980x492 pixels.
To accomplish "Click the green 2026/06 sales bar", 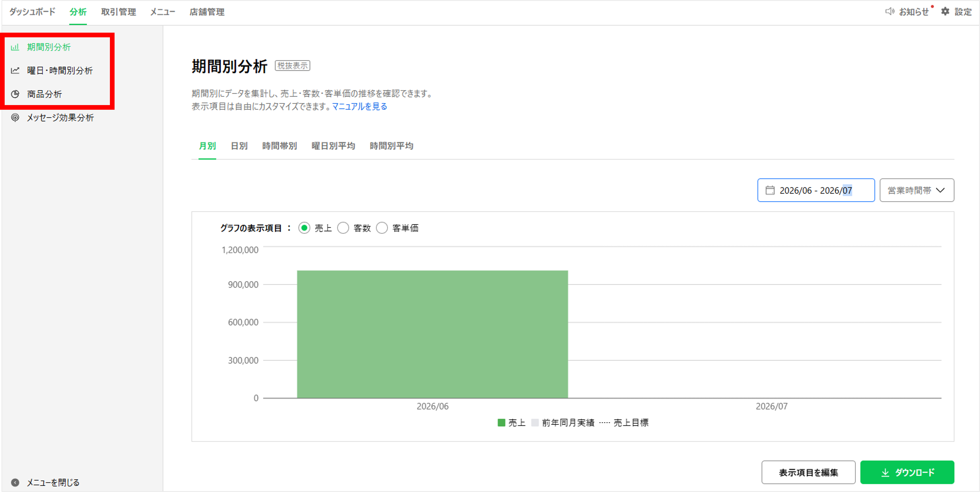I will [432, 334].
